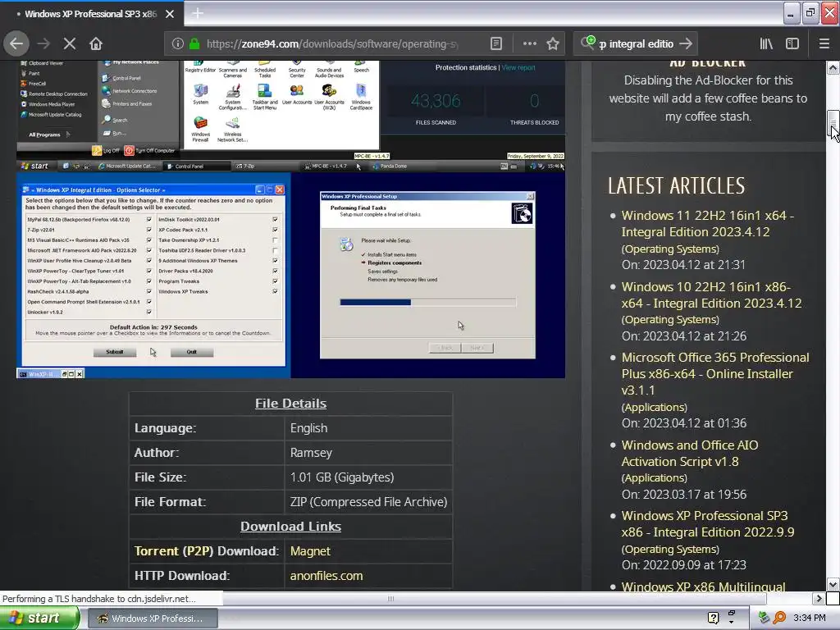Click the green padlock security icon
Viewport: 840px width, 630px height.
[x=194, y=44]
